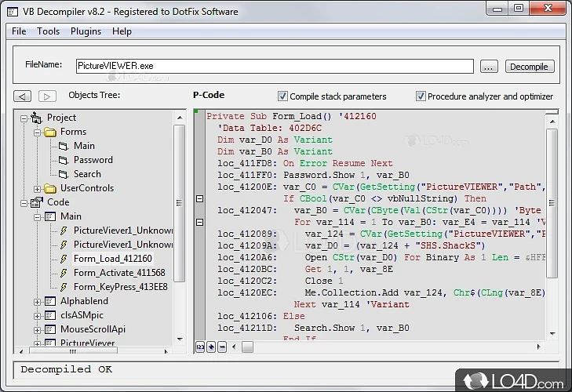This screenshot has height=392, width=572.
Task: Select Form_KeyPress_413EE8 in the tree
Action: (120, 287)
